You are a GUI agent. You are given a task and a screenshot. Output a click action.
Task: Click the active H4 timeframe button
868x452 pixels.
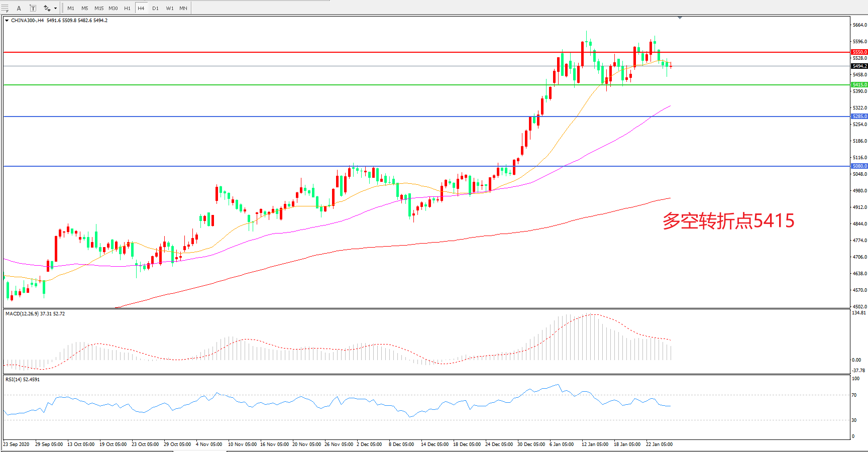141,8
